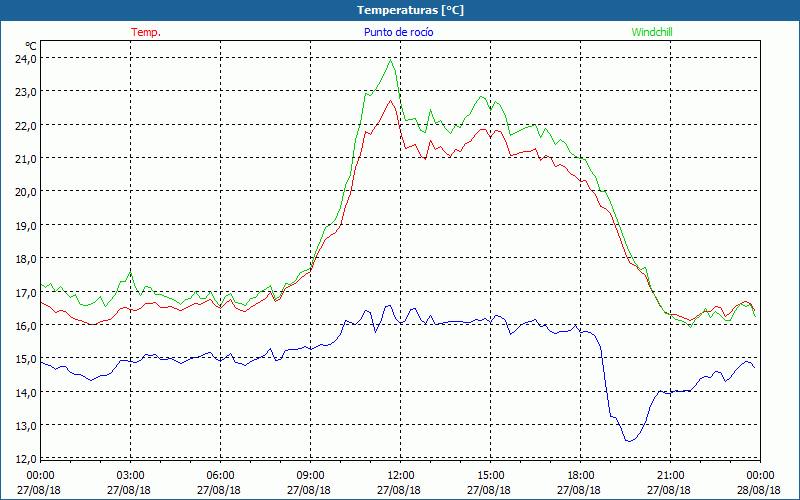Click the 22,0 y-axis value
This screenshot has width=800, height=500.
coord(26,125)
